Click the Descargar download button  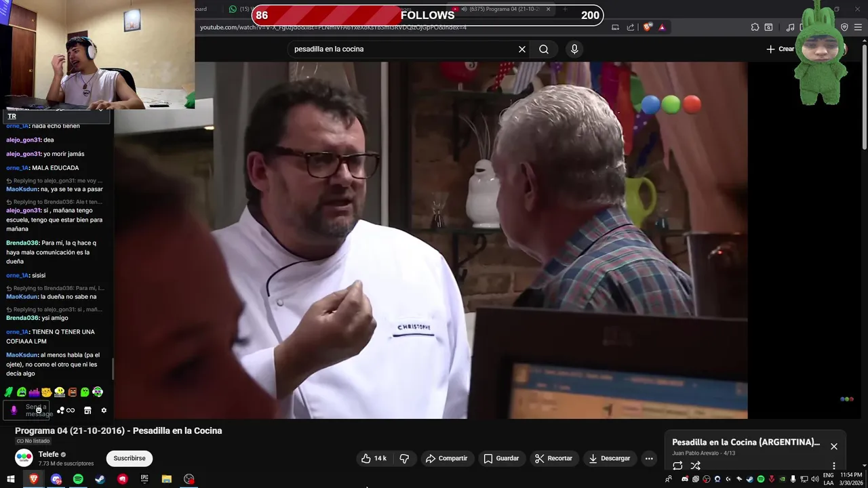[x=609, y=459]
